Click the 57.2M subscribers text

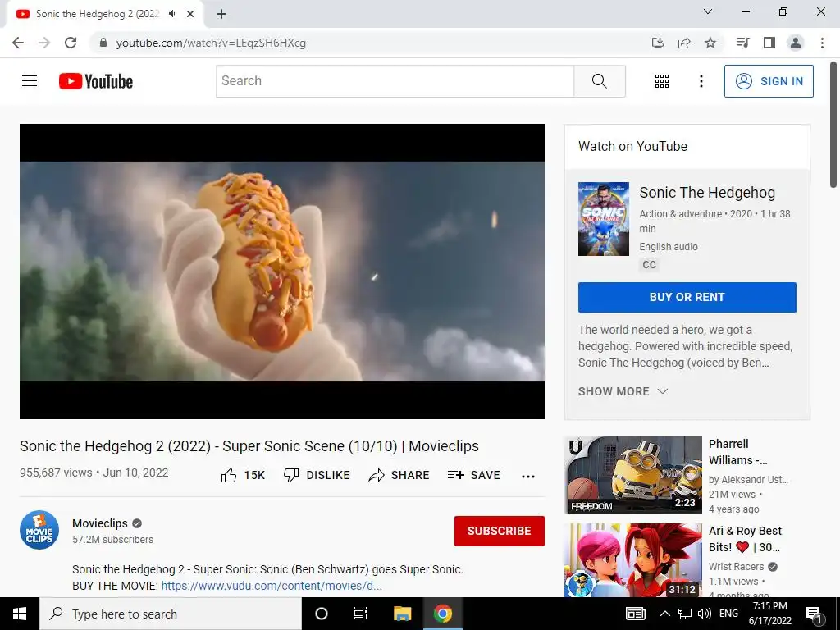pos(113,540)
